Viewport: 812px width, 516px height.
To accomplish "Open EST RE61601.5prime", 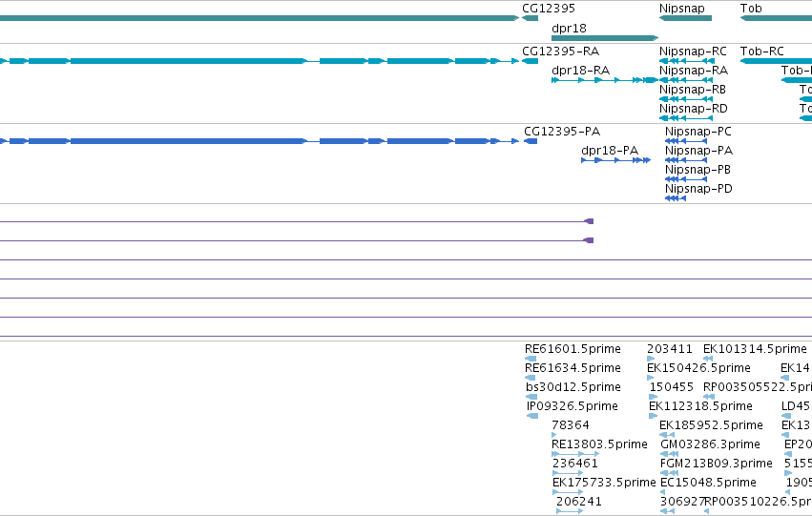I will (573, 349).
